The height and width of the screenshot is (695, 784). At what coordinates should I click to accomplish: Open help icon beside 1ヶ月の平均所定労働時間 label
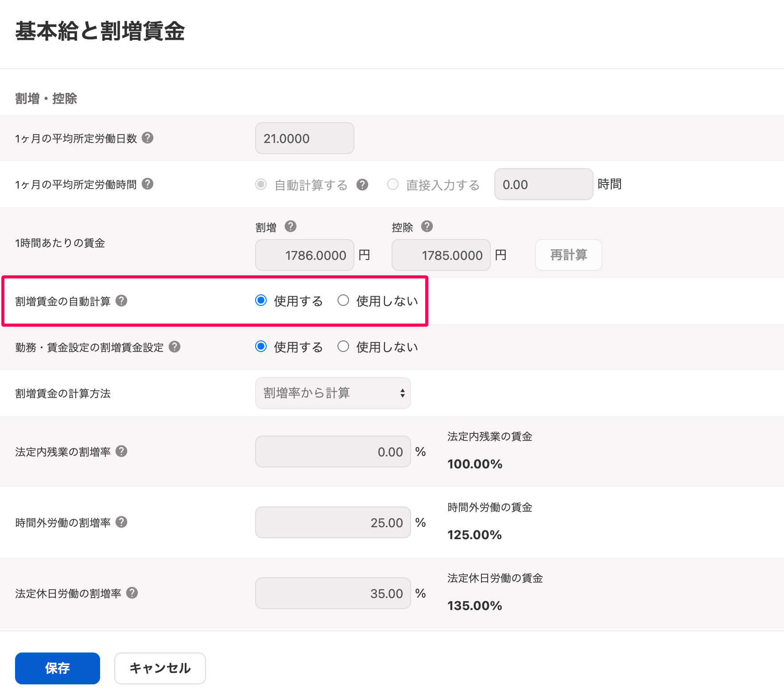click(x=147, y=184)
